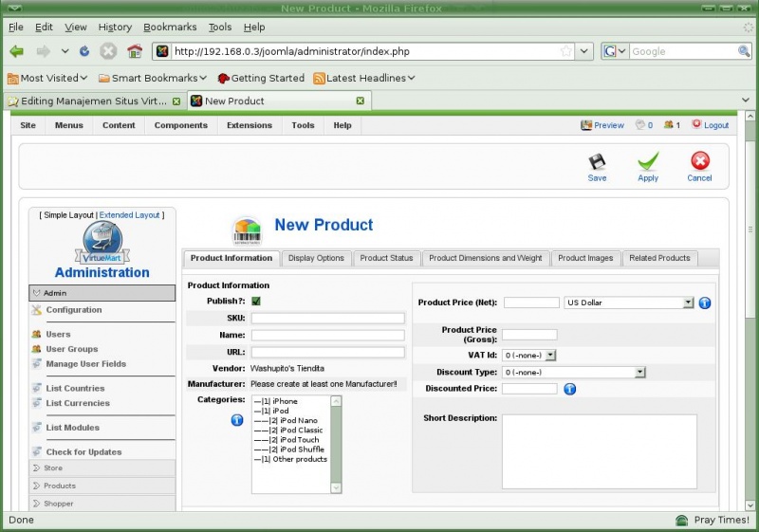Open the US Dollar currency dropdown
This screenshot has width=759, height=532.
click(629, 303)
